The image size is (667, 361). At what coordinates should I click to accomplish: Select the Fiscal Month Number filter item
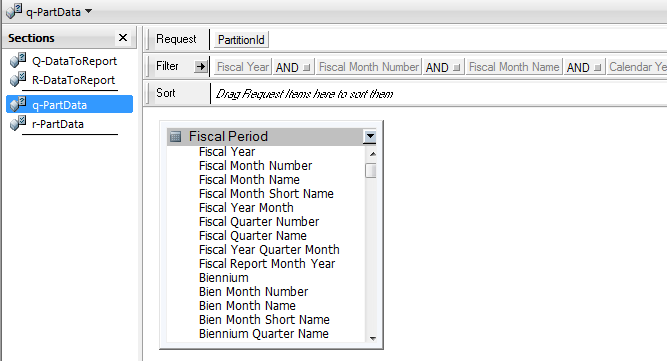point(369,67)
